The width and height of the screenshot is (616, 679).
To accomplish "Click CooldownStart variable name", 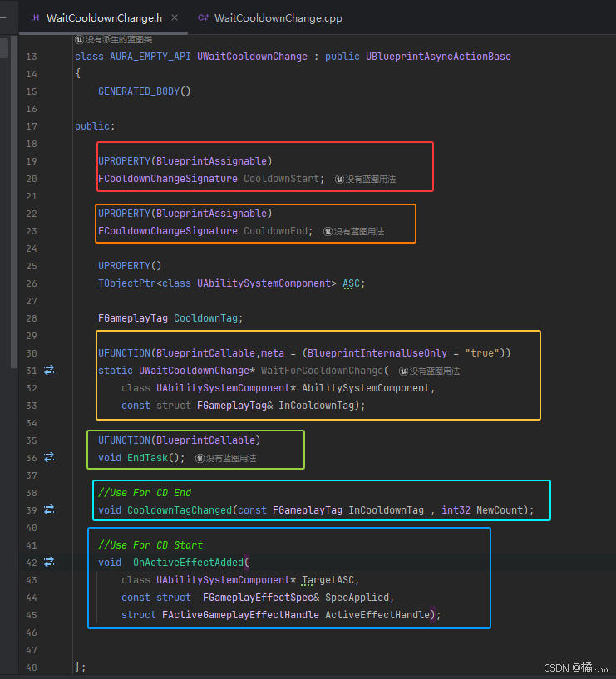I will 281,179.
